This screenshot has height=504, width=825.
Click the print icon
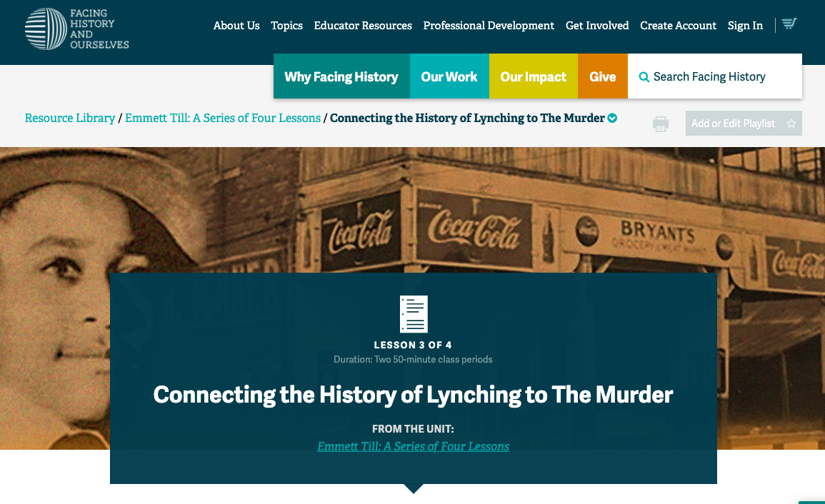[660, 124]
